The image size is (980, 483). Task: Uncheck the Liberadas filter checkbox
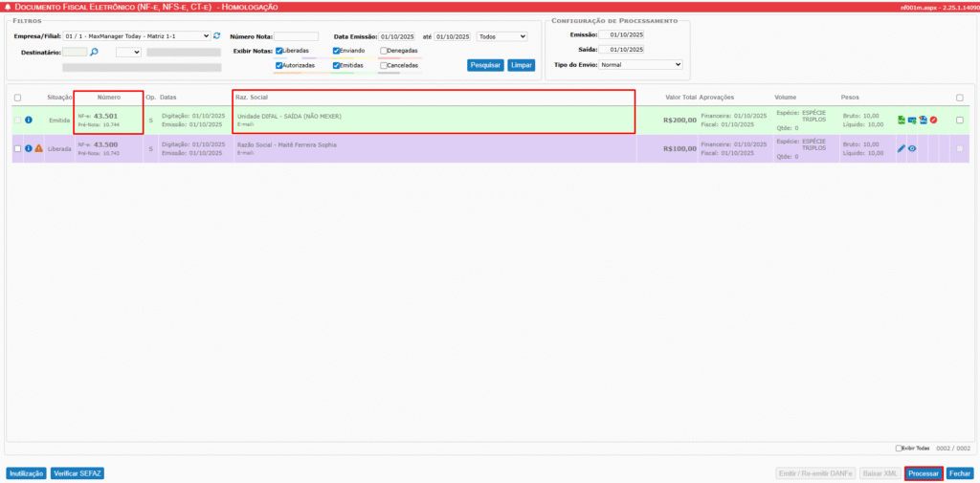pyautogui.click(x=279, y=51)
